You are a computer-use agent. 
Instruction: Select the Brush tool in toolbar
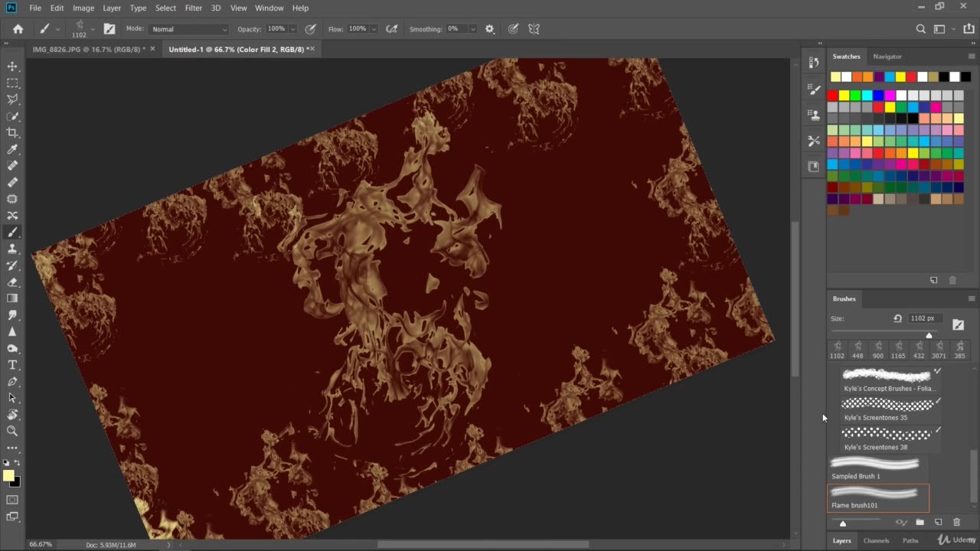(x=12, y=233)
